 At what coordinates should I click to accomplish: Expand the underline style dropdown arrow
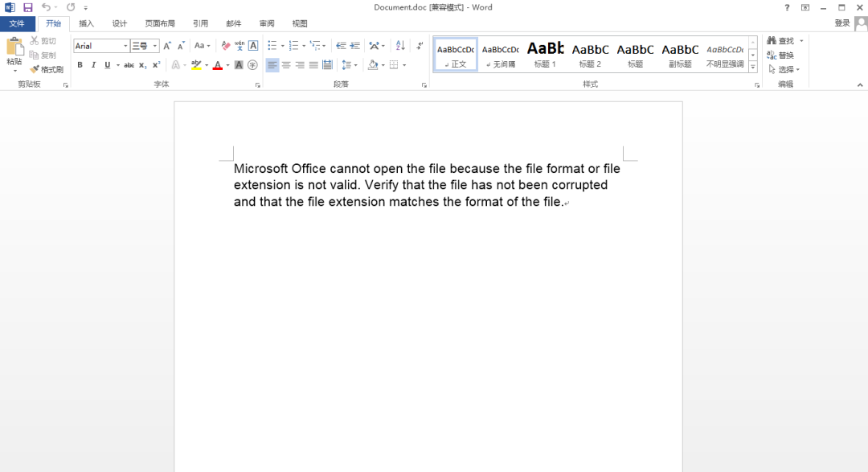118,65
